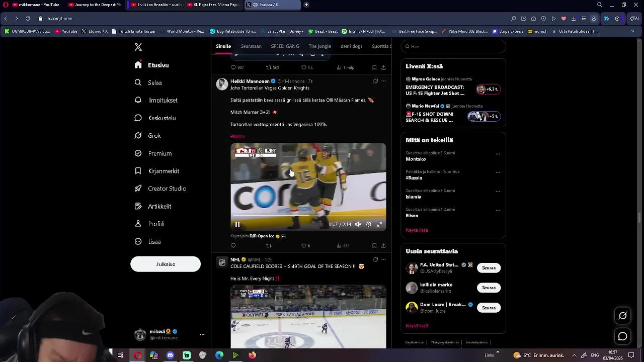
Task: Reply to top post with 807 replies
Action: point(237,67)
